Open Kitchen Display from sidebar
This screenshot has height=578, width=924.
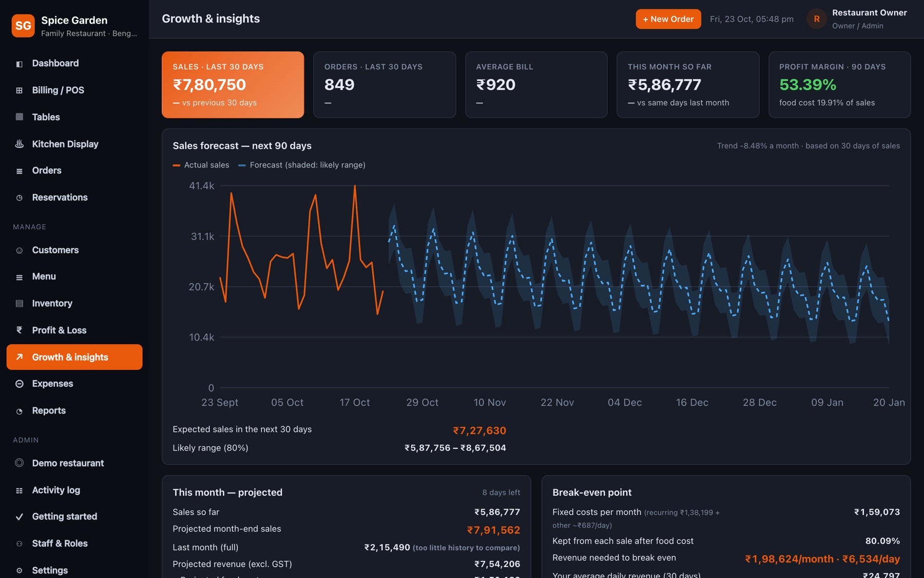click(74, 144)
